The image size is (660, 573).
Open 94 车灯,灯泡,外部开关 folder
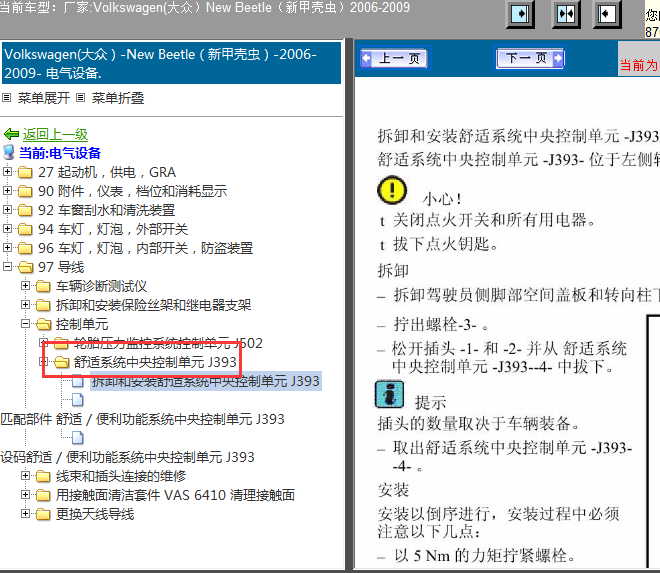tap(113, 229)
